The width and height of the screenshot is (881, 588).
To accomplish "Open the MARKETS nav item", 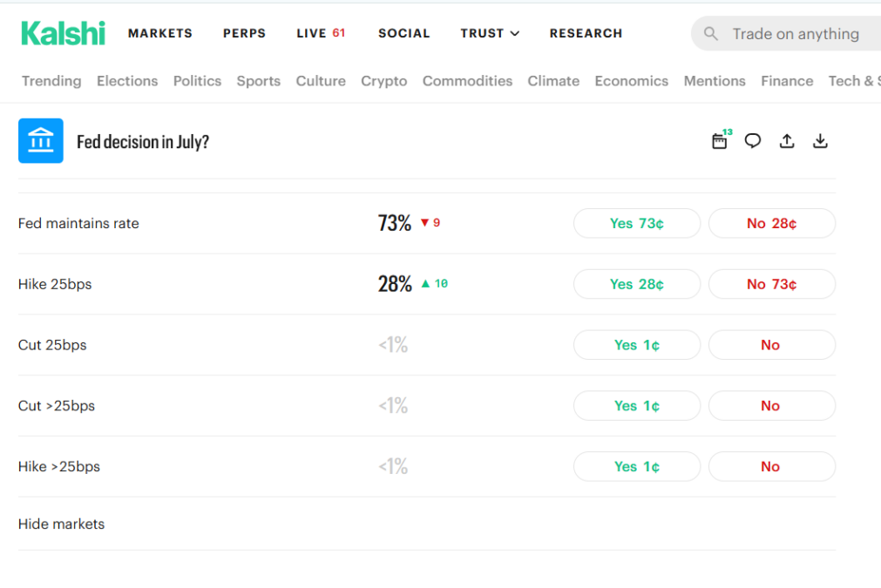I will [160, 33].
